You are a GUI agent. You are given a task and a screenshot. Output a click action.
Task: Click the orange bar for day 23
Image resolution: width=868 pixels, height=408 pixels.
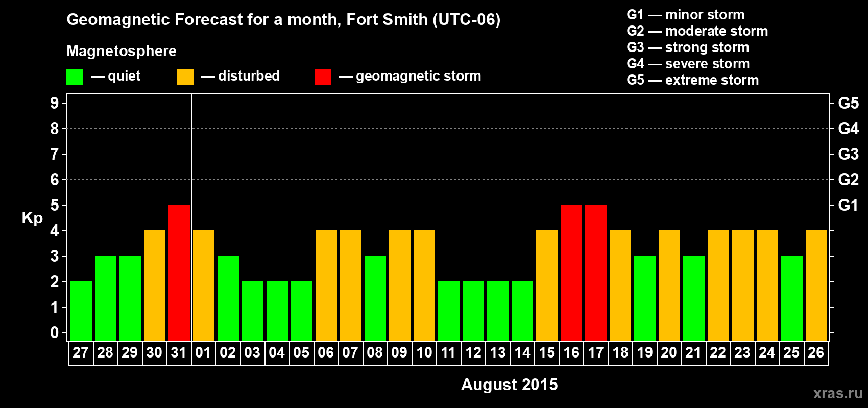point(743,286)
